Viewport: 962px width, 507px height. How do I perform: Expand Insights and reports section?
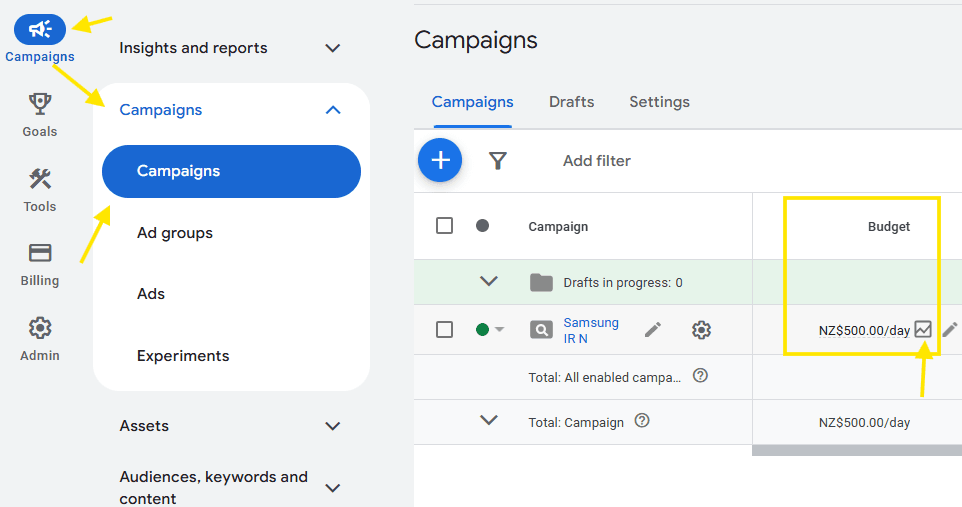tap(333, 48)
